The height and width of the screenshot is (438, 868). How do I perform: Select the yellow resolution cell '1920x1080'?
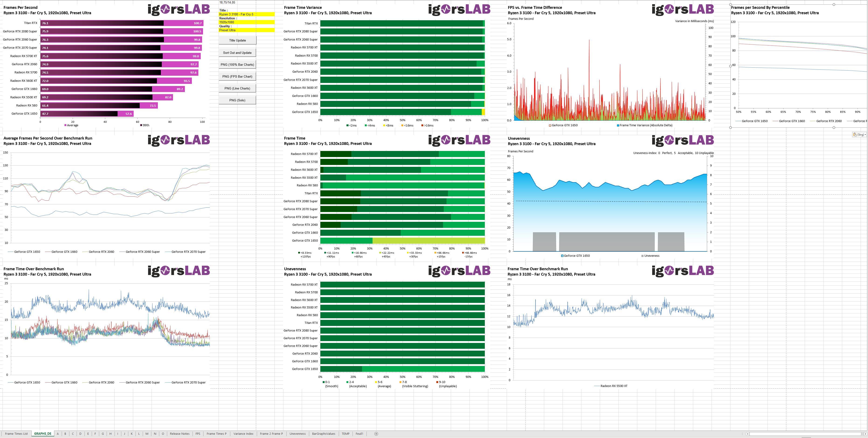click(x=247, y=22)
